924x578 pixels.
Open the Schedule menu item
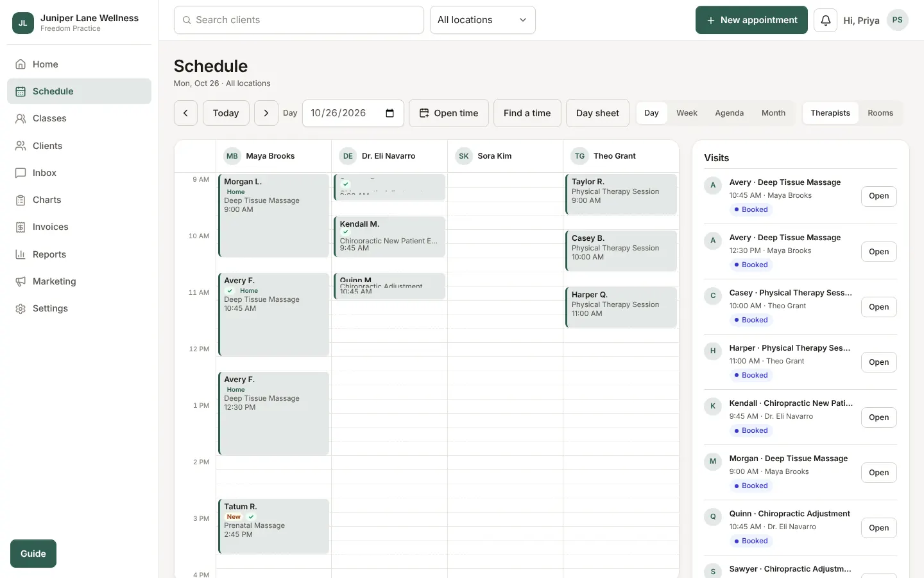(79, 91)
